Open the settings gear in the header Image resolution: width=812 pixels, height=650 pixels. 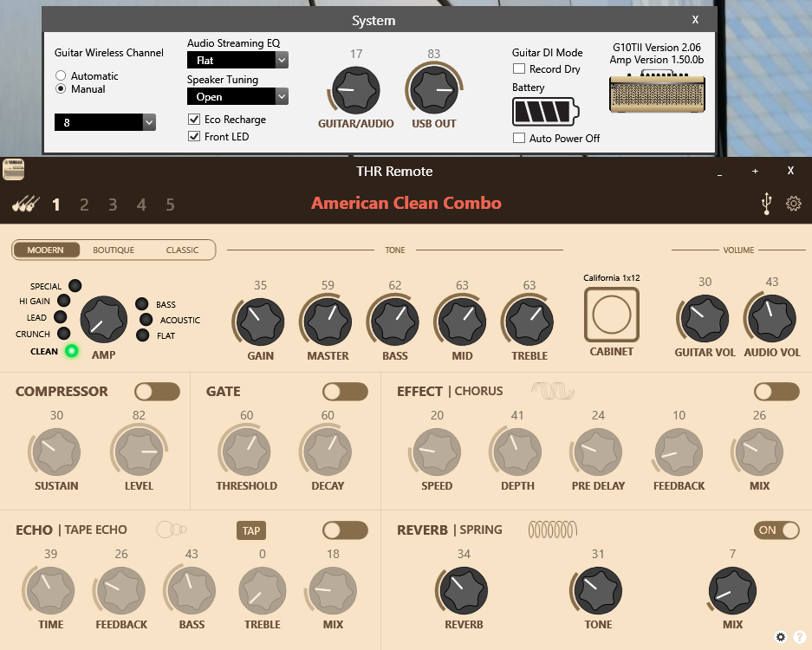pyautogui.click(x=793, y=204)
